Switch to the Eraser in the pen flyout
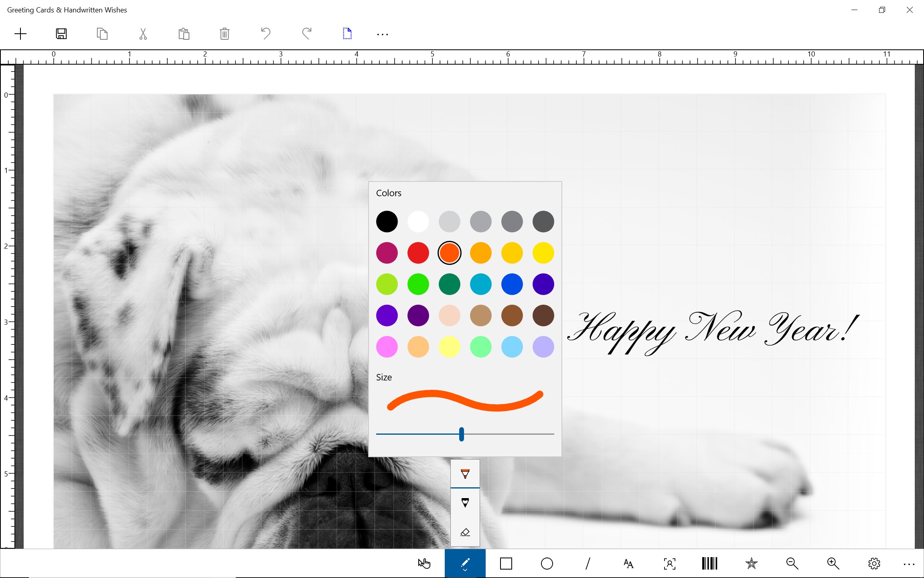 (465, 532)
